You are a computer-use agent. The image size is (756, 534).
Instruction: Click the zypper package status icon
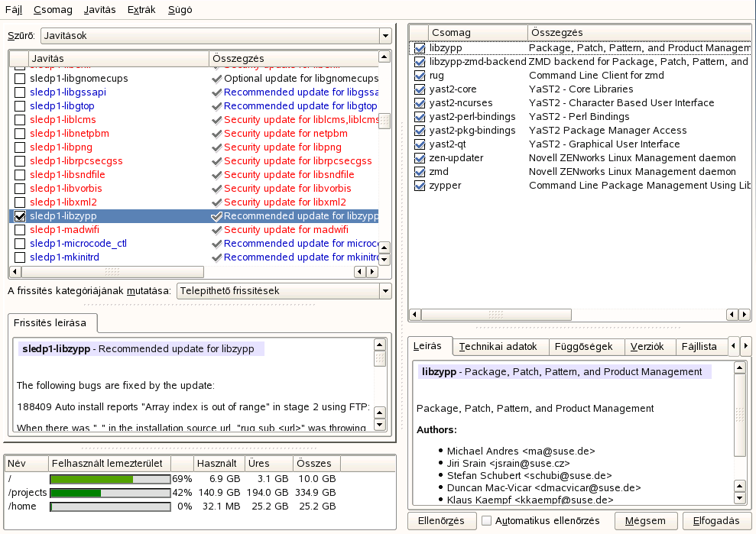tap(419, 186)
